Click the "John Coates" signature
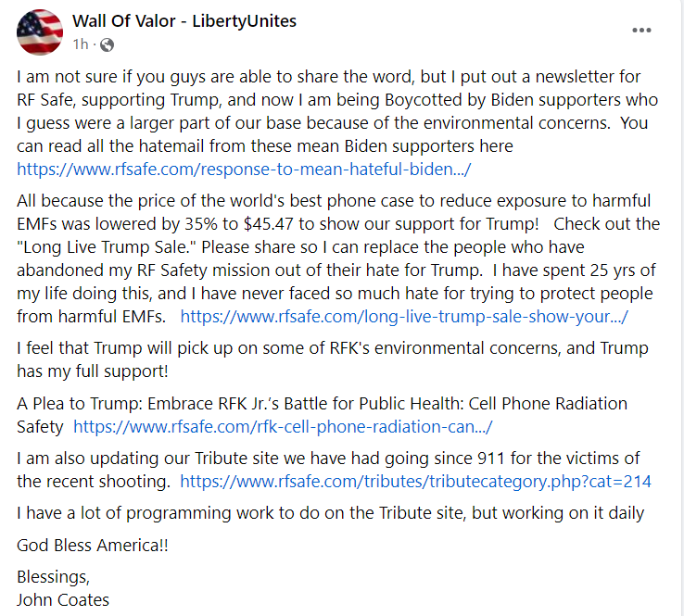The width and height of the screenshot is (684, 616). [63, 599]
